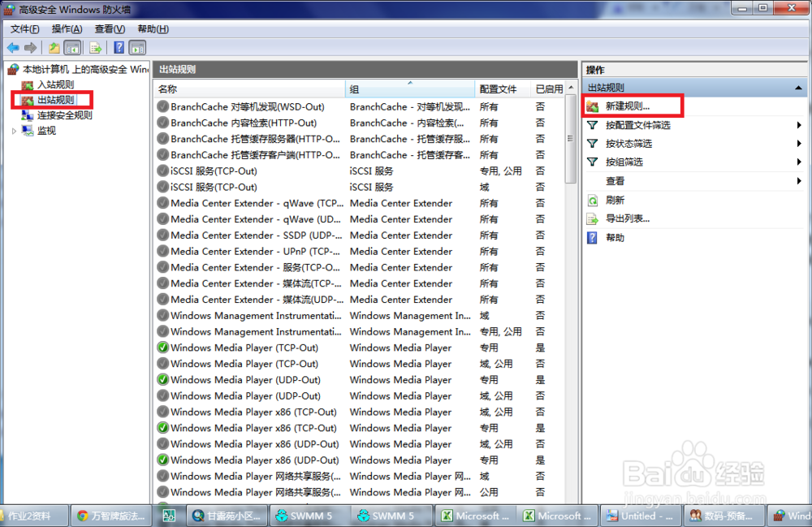Click the rules list vertical scrollbar thumb
The image size is (812, 527).
point(571,139)
